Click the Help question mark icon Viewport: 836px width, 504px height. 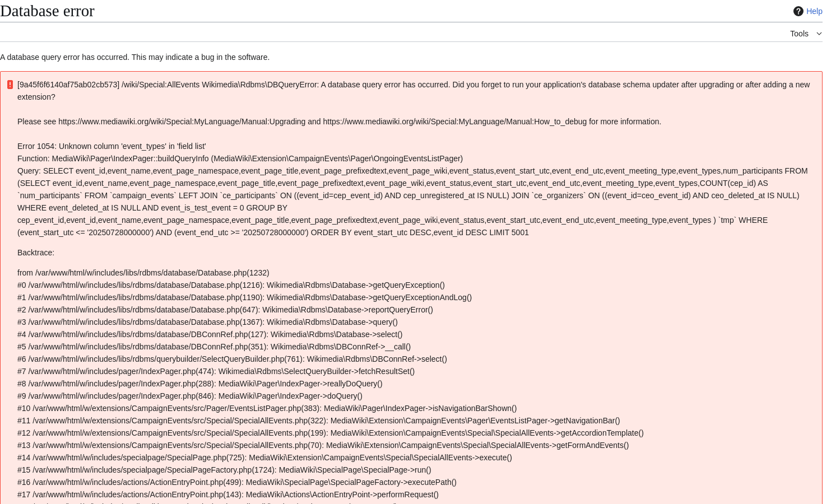(x=798, y=11)
